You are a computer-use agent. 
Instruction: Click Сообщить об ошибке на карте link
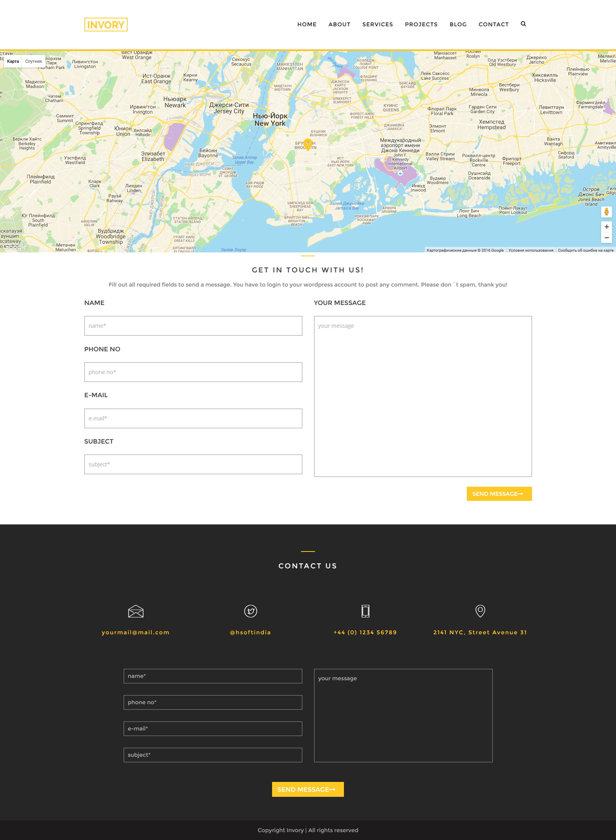(x=586, y=250)
